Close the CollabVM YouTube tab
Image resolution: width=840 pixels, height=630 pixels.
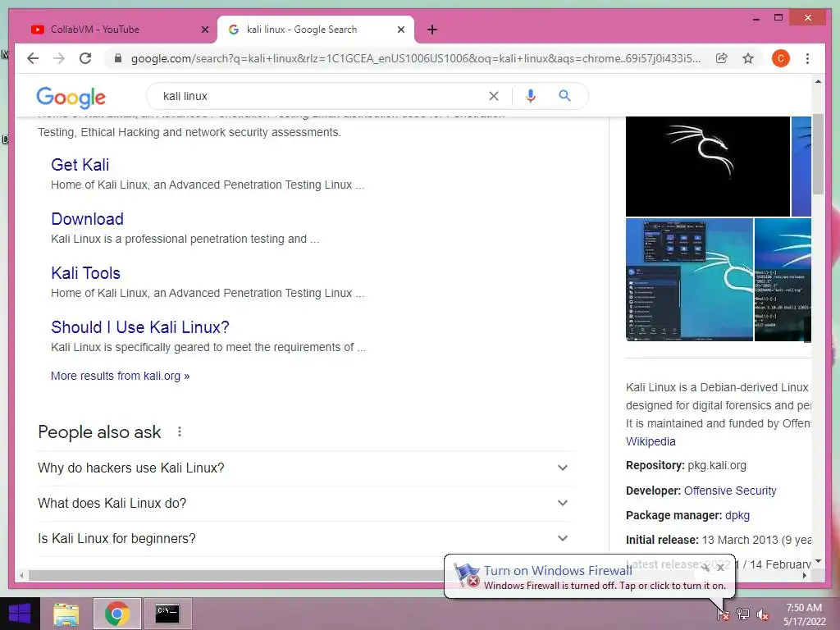pyautogui.click(x=204, y=30)
